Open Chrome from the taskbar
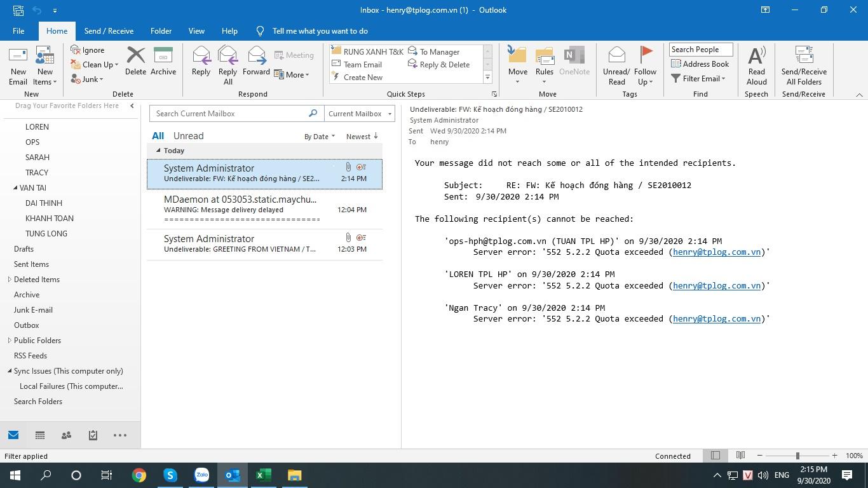The height and width of the screenshot is (488, 868). pyautogui.click(x=139, y=475)
